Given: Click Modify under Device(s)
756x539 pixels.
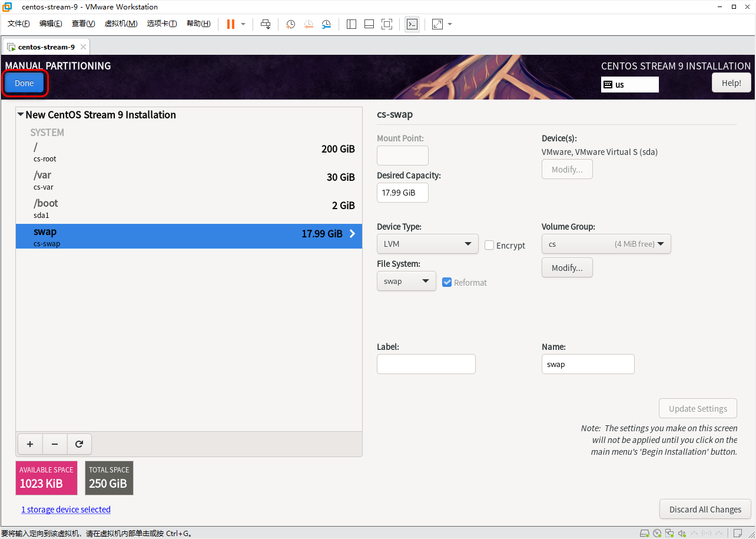Looking at the screenshot, I should click(567, 169).
